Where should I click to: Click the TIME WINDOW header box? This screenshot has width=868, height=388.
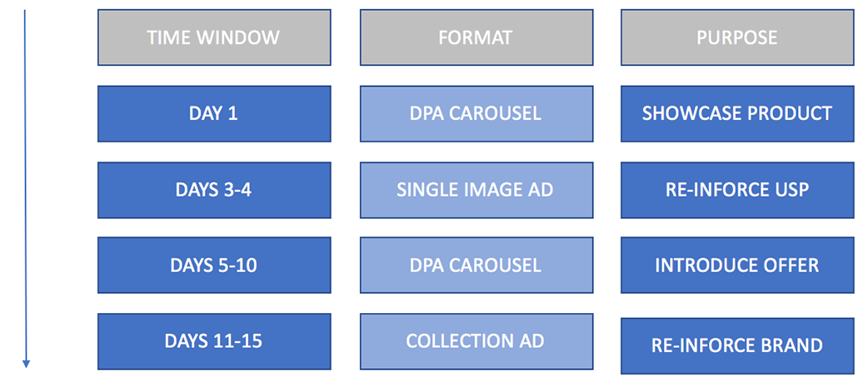pyautogui.click(x=214, y=37)
